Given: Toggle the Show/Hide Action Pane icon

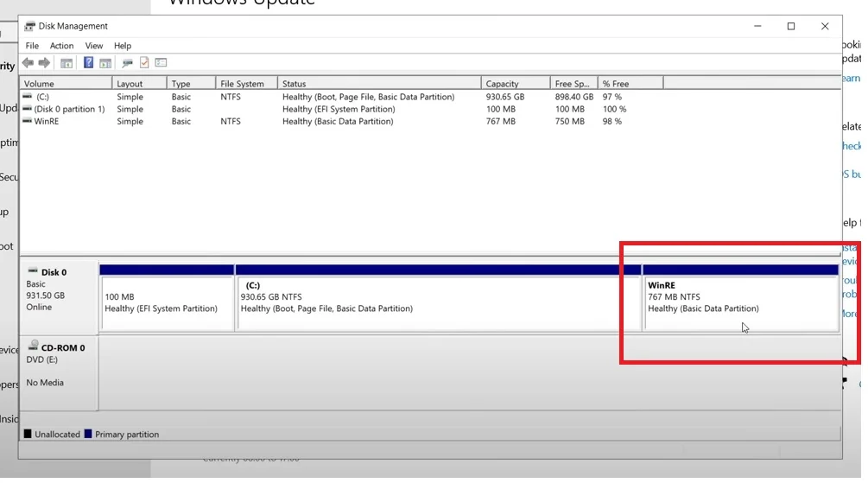Looking at the screenshot, I should (105, 63).
